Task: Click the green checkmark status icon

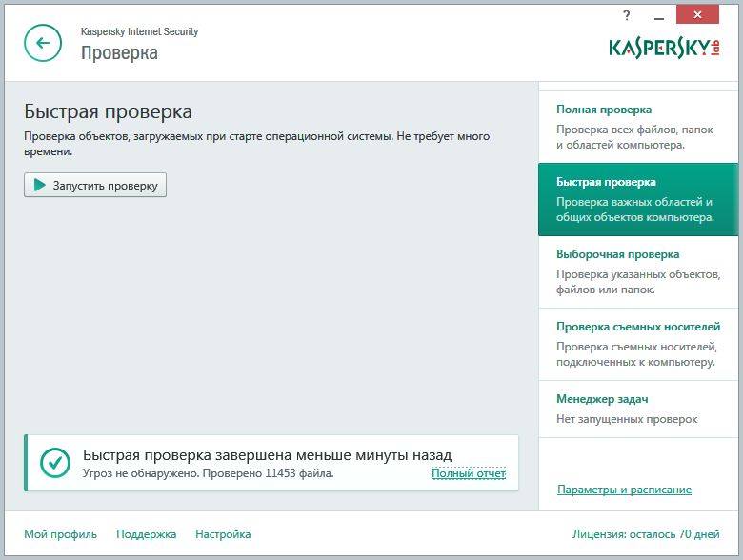Action: tap(55, 463)
